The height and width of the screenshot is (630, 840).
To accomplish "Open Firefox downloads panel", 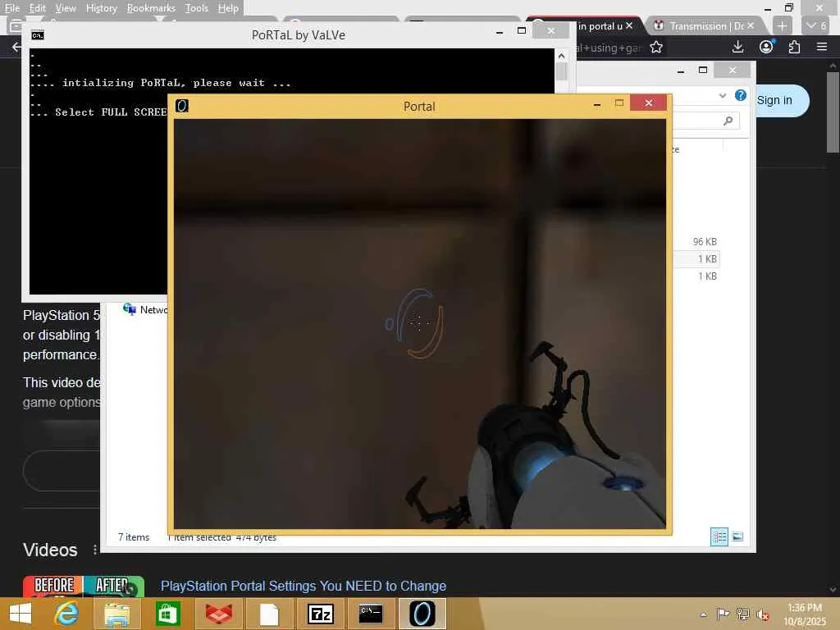I will [737, 47].
